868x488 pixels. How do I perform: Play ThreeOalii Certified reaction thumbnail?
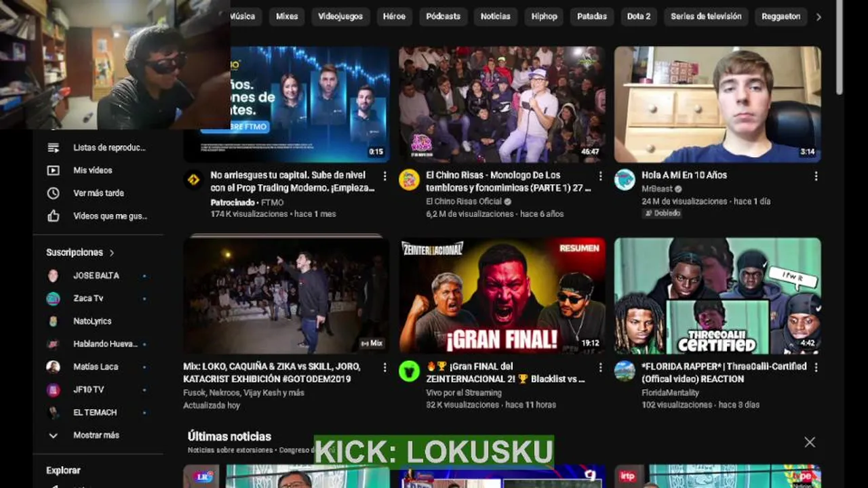pos(717,296)
